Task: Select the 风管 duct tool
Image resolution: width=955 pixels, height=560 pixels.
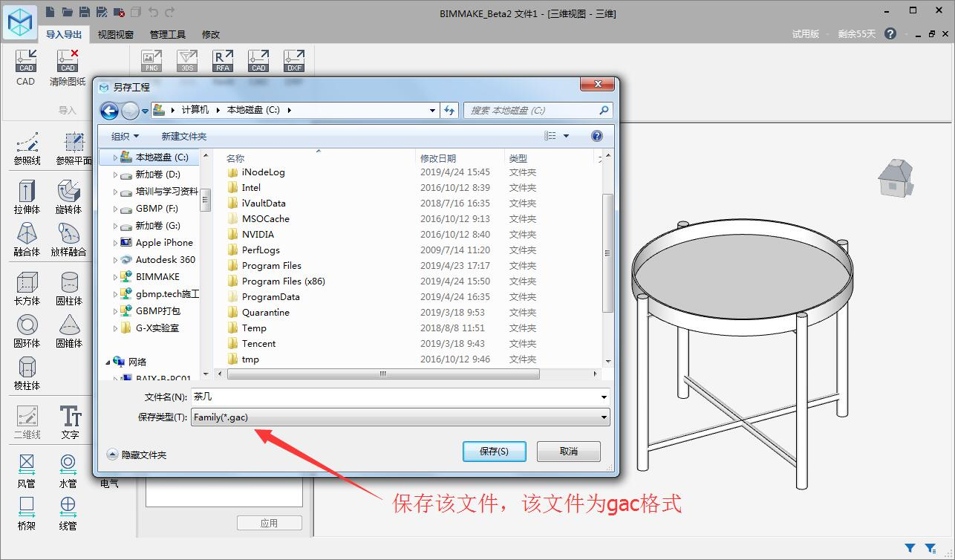Action: 27,471
